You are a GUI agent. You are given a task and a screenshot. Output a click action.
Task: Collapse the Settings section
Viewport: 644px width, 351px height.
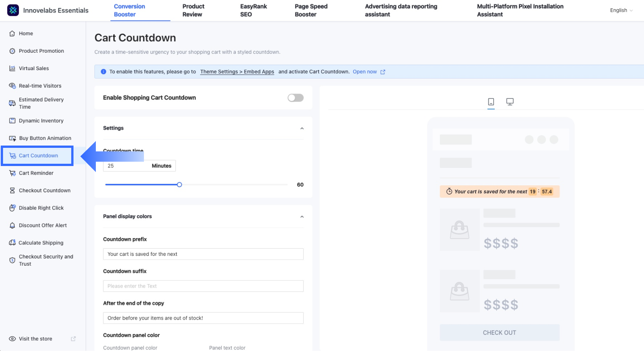point(302,128)
